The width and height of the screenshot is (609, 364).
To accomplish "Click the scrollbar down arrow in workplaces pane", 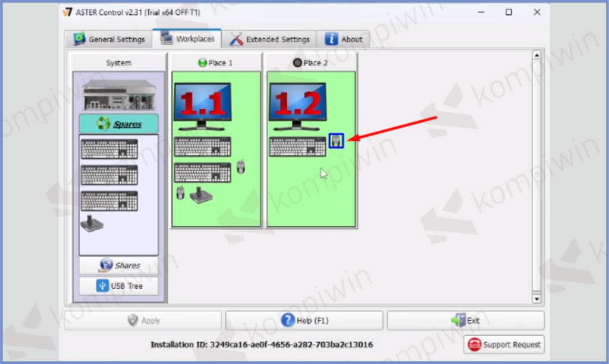I will pyautogui.click(x=536, y=299).
